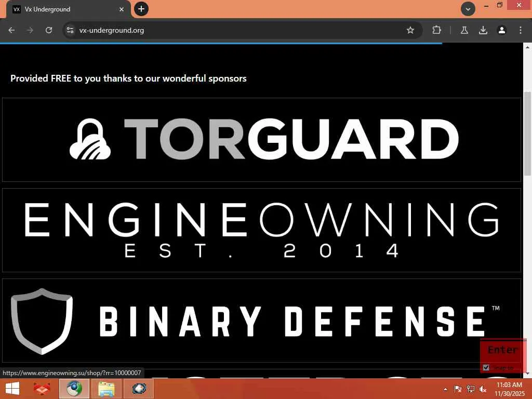Show hidden system tray icons
This screenshot has width=532, height=399.
[x=445, y=389]
